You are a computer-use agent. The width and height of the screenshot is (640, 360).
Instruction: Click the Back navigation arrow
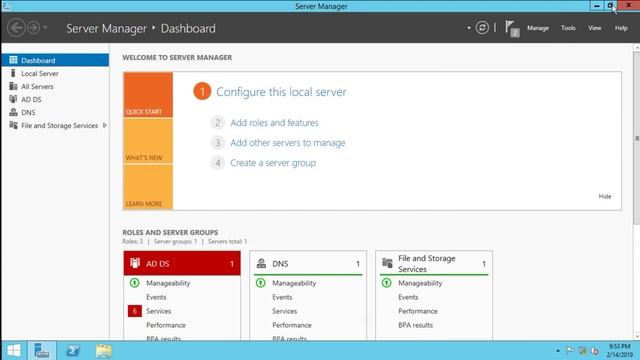[x=16, y=28]
